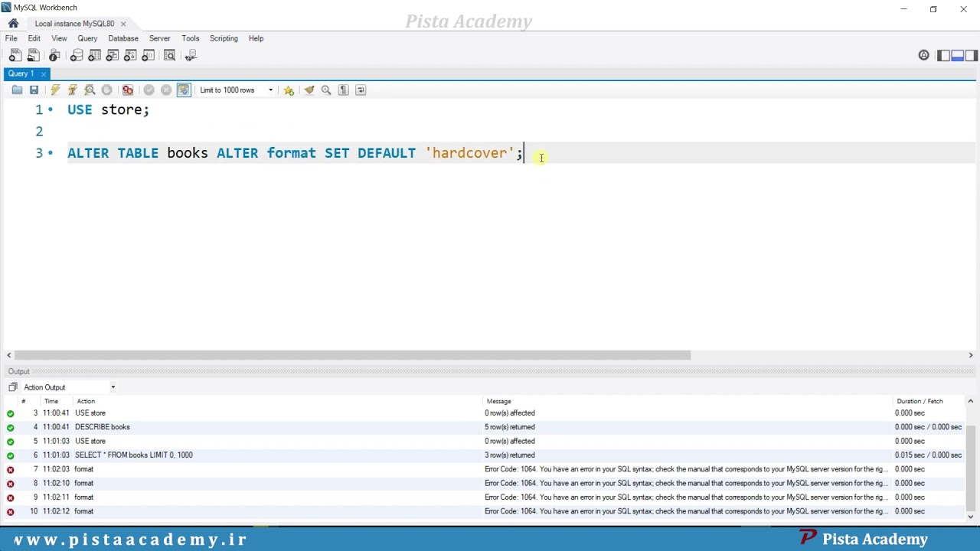Beautify query with broom icon
980x551 pixels.
click(309, 90)
